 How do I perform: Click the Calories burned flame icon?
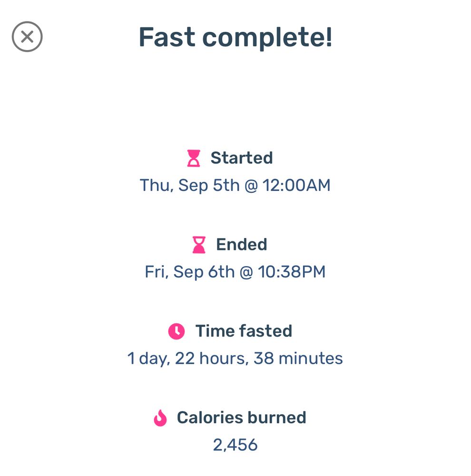tap(160, 418)
